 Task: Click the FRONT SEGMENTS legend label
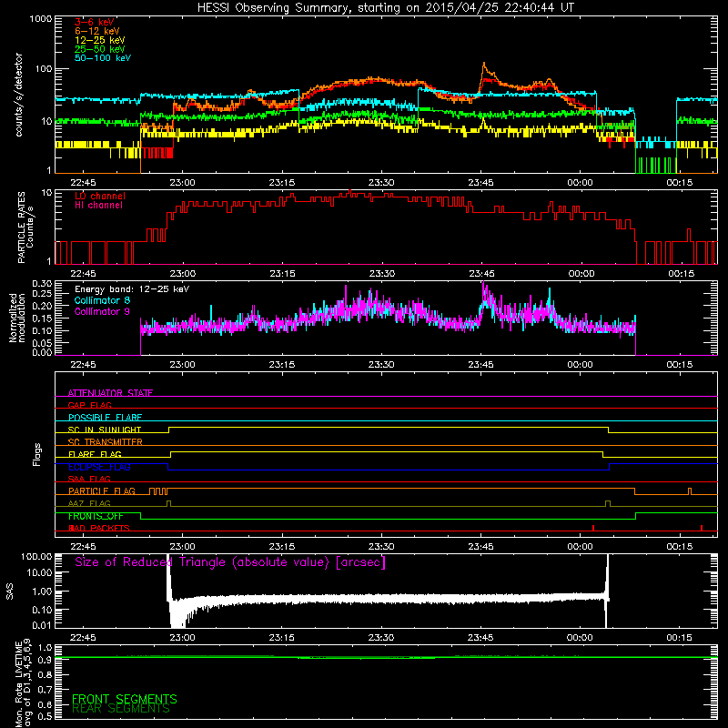coord(125,699)
